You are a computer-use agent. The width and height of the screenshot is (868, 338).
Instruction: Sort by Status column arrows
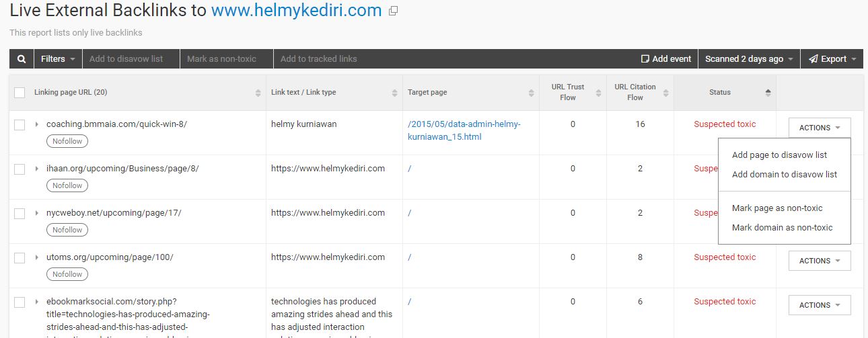[768, 93]
